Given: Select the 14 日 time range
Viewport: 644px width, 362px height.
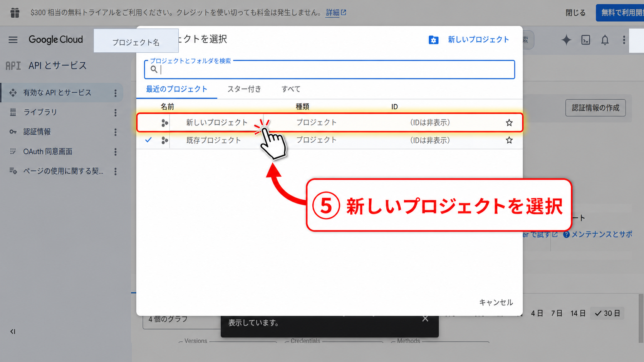Looking at the screenshot, I should 578,314.
